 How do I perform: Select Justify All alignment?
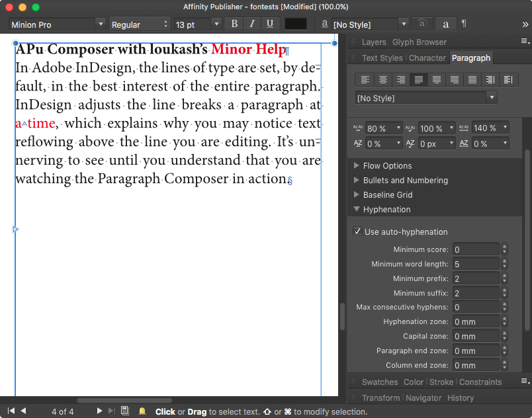tap(472, 80)
